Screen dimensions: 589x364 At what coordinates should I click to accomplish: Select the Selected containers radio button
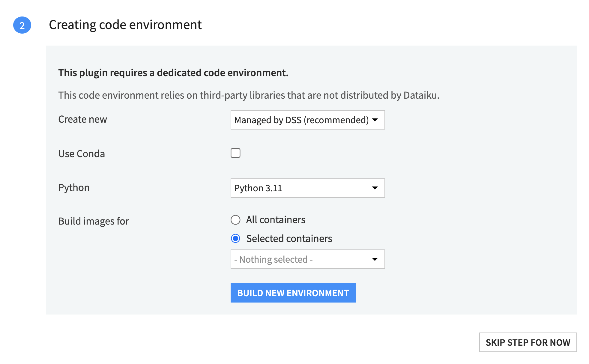click(235, 239)
